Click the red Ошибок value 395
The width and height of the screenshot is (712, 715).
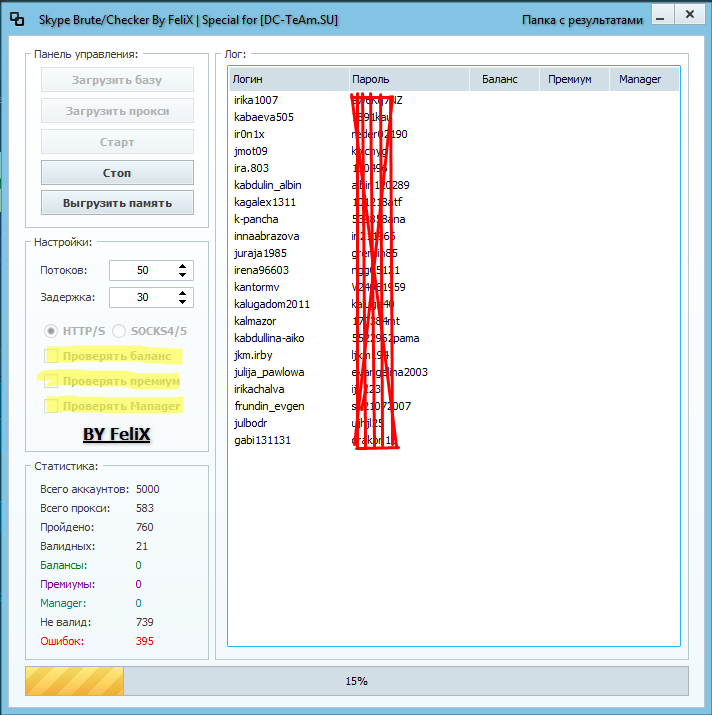point(144,641)
